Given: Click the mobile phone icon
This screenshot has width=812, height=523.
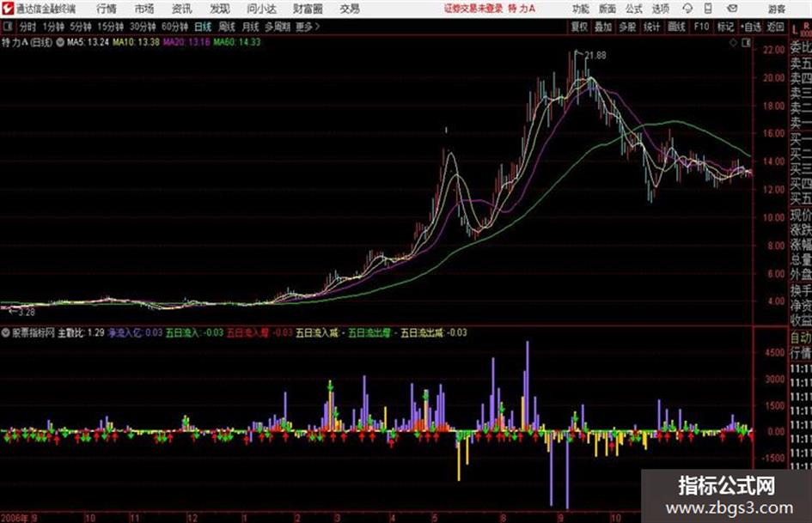Looking at the screenshot, I should point(708,9).
